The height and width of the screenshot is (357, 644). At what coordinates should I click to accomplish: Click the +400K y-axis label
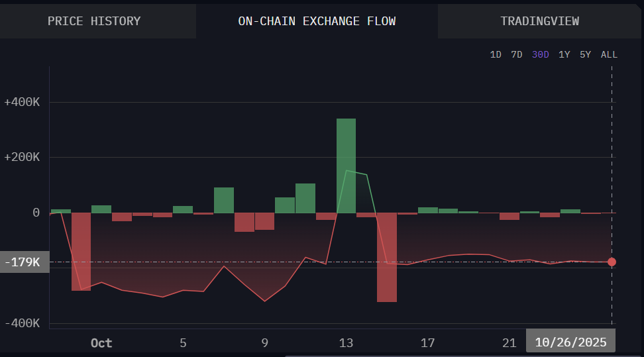[x=22, y=103]
